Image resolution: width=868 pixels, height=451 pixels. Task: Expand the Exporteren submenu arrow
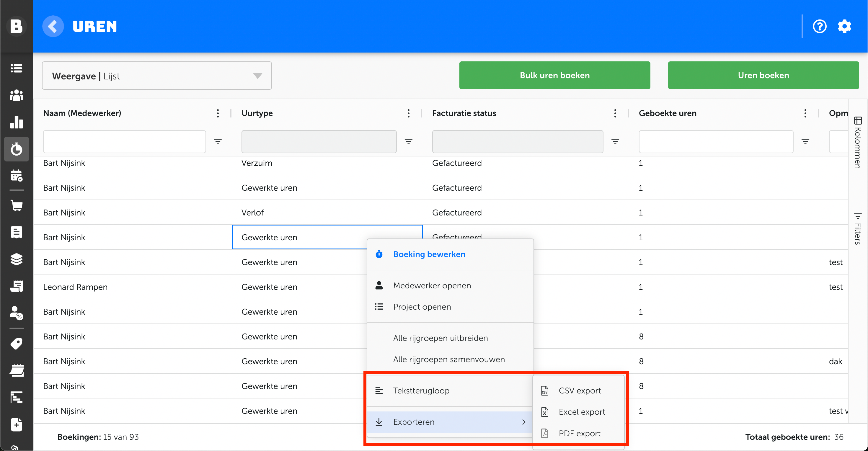click(x=524, y=422)
